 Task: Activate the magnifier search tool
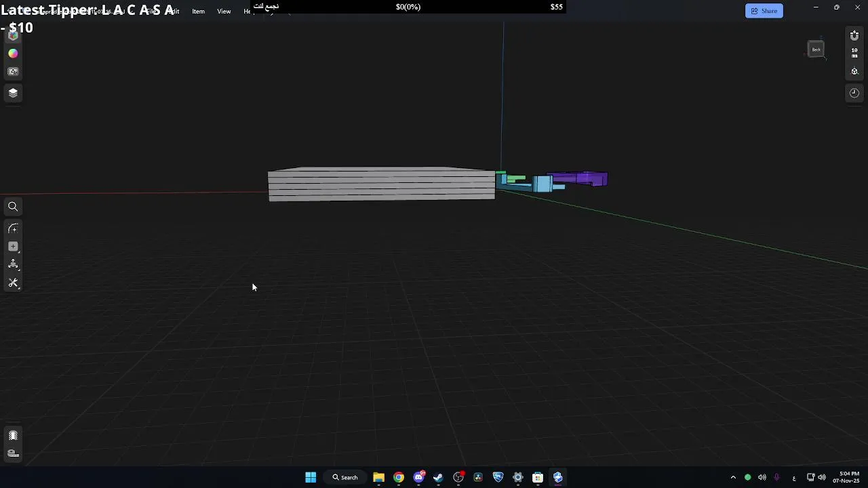pos(13,207)
